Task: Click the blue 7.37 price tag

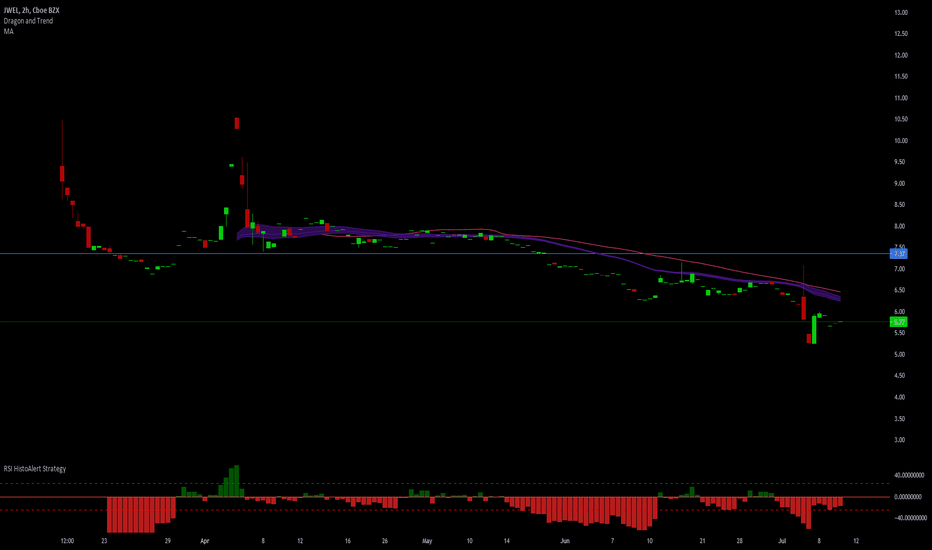Action: [898, 254]
